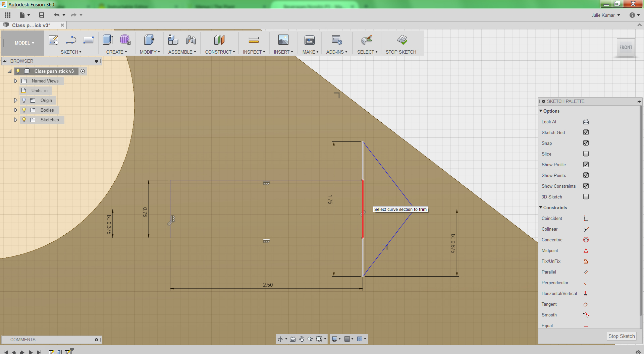Select the Concentric constraint icon
Viewport: 644px width, 354px height.
point(586,240)
